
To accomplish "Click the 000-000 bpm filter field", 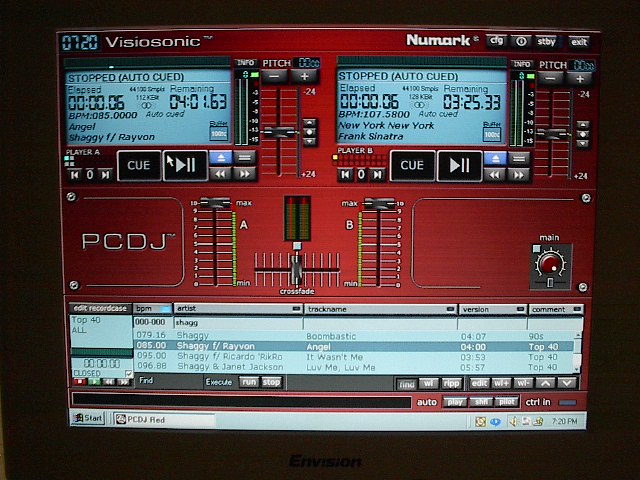I will click(x=153, y=322).
